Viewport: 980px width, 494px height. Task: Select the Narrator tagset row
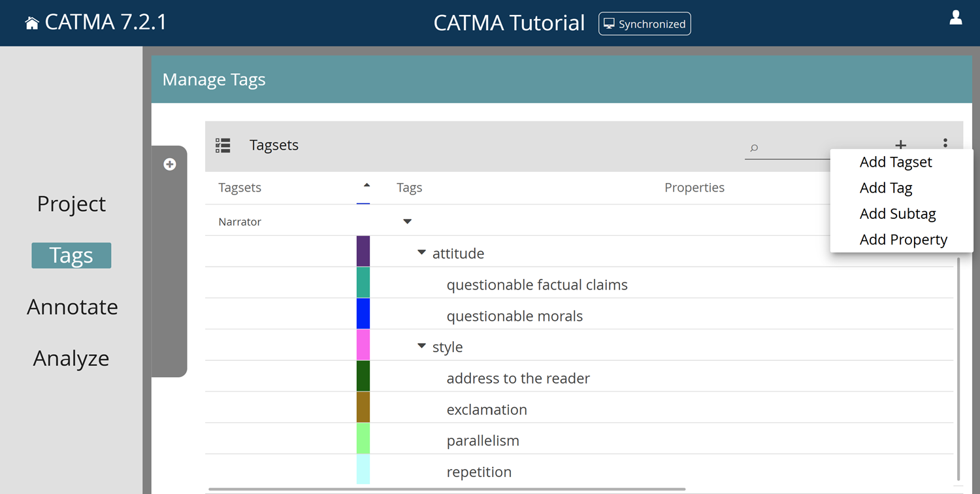tap(579, 222)
